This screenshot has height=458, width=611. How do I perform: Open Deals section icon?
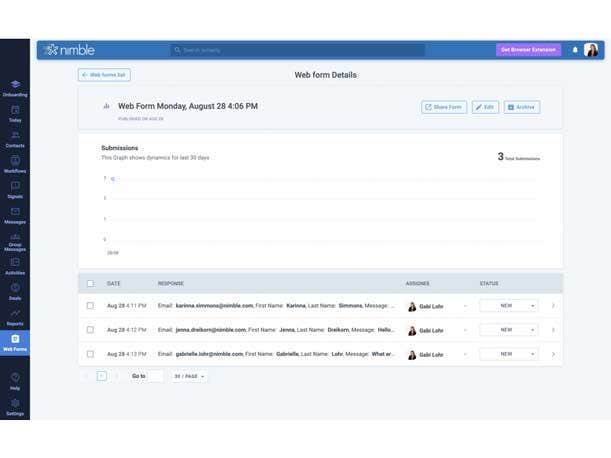coord(15,288)
